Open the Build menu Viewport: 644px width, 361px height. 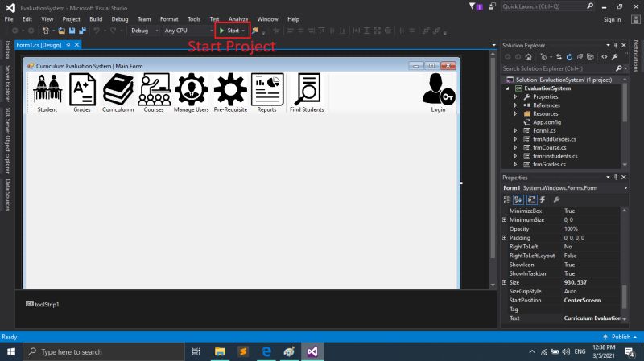click(96, 18)
